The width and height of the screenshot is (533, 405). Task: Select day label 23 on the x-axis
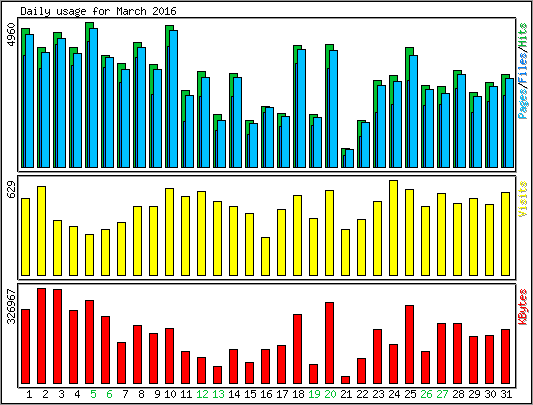[x=378, y=394]
